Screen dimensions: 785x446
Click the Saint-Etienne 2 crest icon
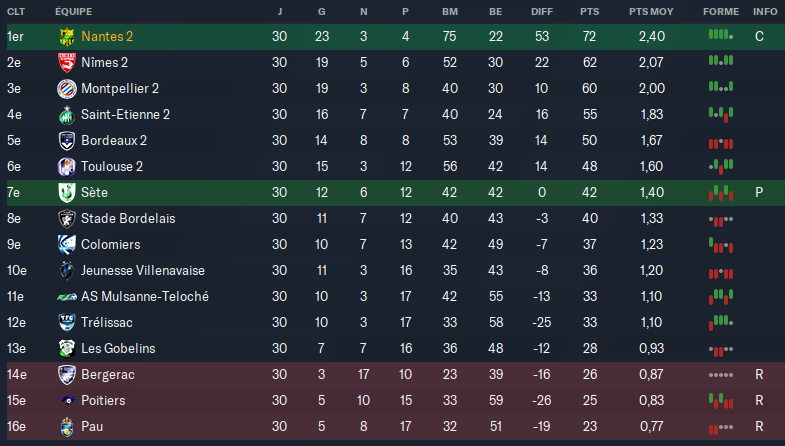click(x=66, y=114)
